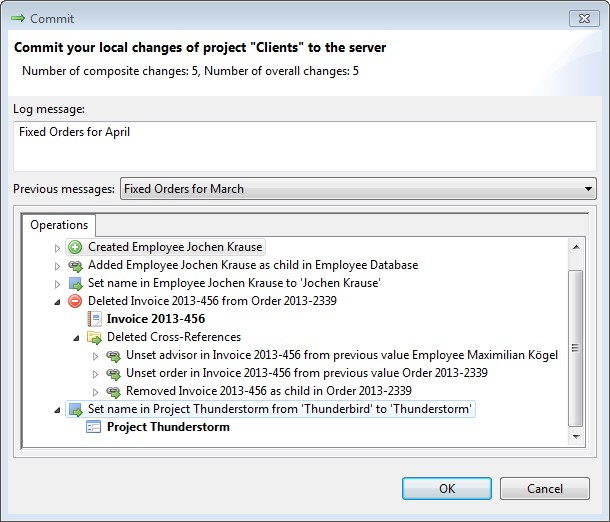Click the Deleted Cross-References folder icon
The height and width of the screenshot is (522, 610).
coord(94,337)
